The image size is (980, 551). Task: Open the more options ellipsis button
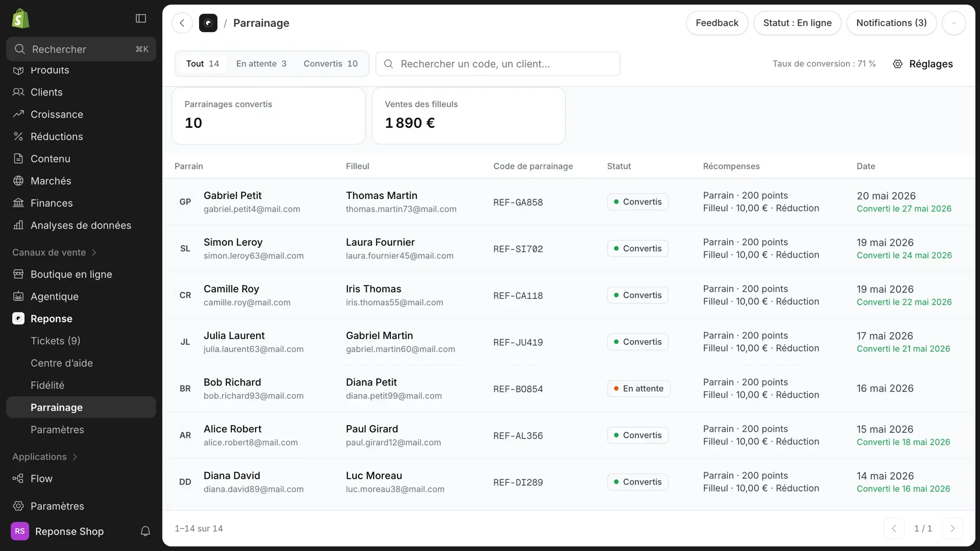coord(954,23)
